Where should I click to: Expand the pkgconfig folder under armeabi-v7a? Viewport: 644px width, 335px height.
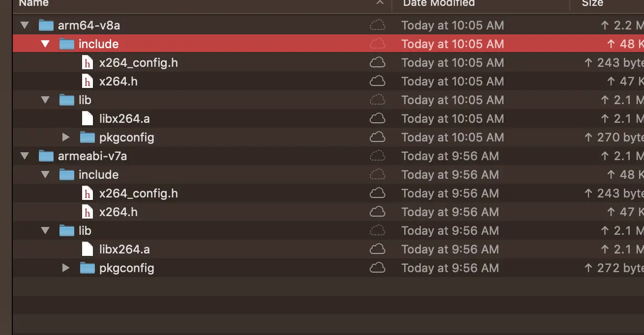point(66,268)
